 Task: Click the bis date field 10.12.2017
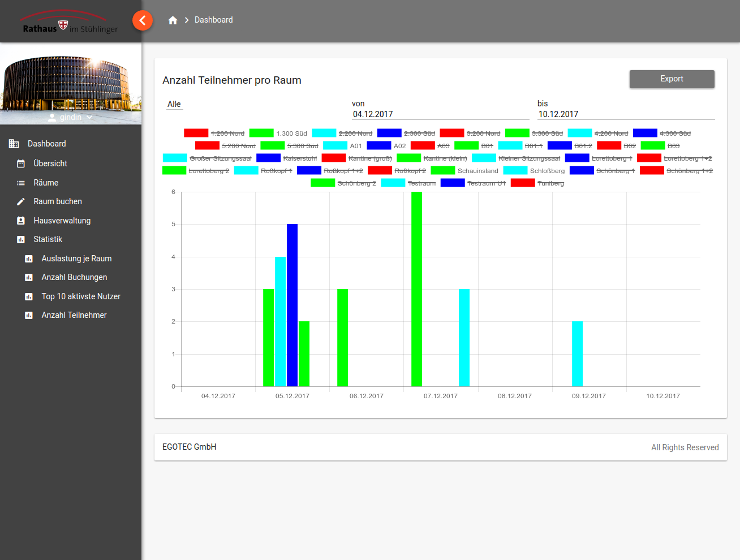coord(626,114)
